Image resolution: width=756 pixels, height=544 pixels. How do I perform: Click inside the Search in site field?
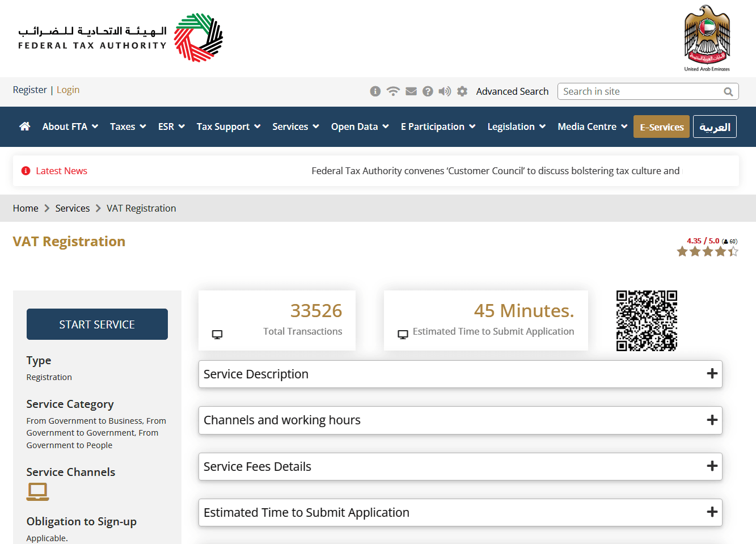tap(635, 91)
